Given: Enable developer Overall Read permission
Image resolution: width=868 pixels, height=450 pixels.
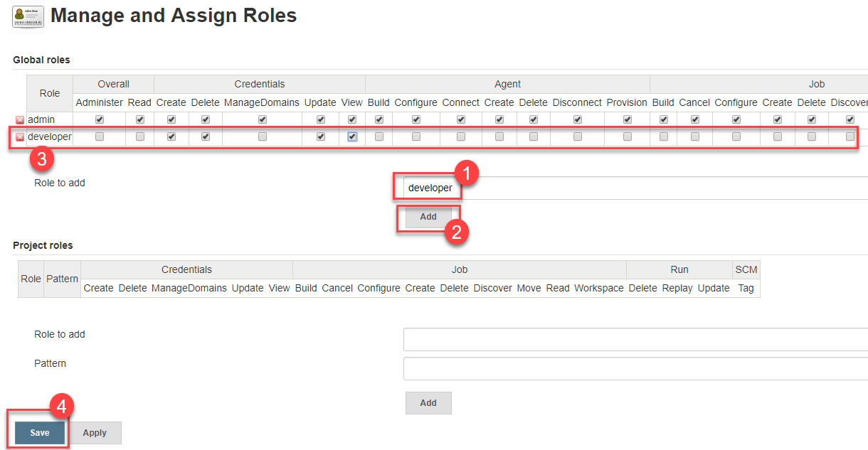Looking at the screenshot, I should [x=140, y=136].
